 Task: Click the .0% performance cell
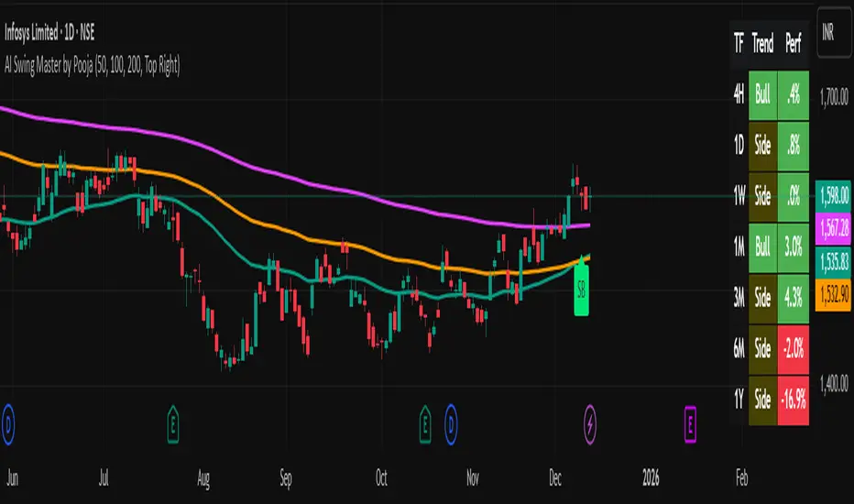(x=793, y=197)
